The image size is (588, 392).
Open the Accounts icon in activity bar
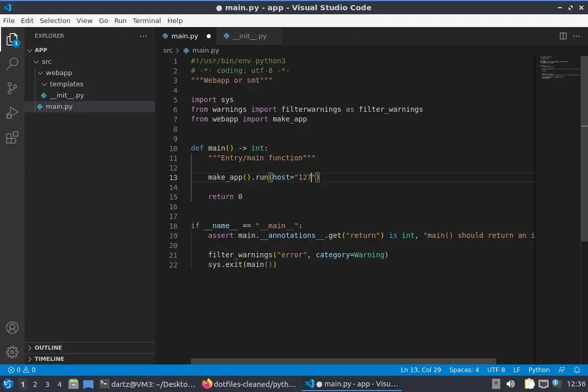[12, 328]
